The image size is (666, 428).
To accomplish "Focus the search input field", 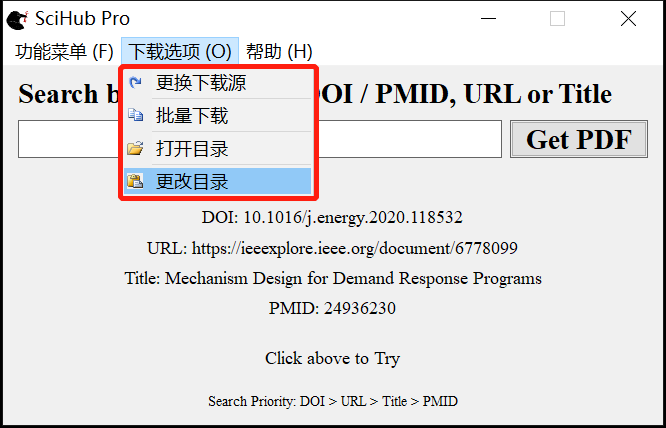I will [x=260, y=139].
